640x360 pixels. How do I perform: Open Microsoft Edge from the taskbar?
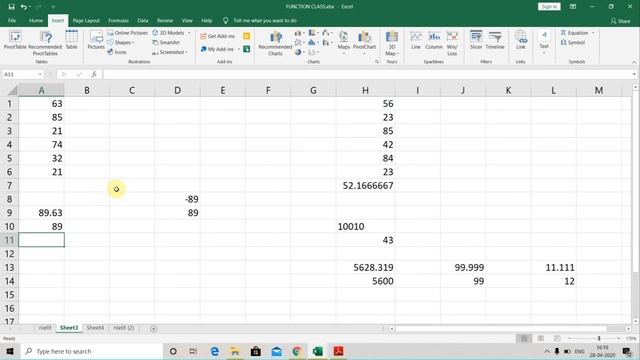[214, 351]
